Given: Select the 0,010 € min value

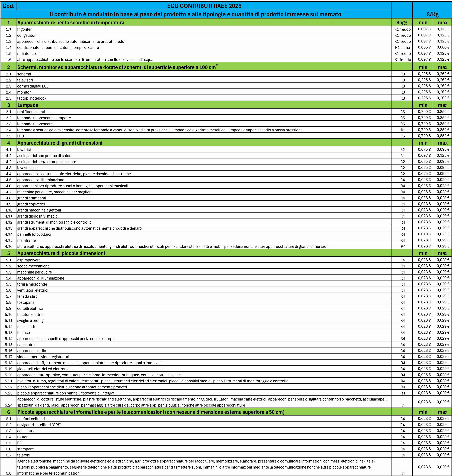Looking at the screenshot, I should coord(423,234).
